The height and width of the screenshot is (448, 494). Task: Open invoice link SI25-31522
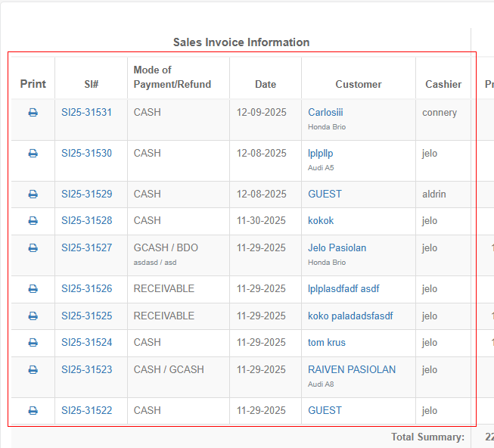click(86, 411)
